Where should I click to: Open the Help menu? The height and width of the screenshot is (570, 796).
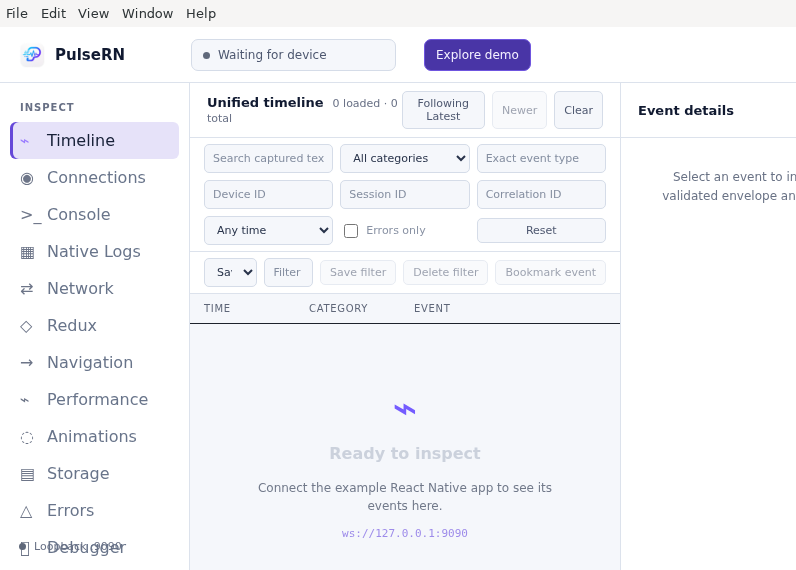coord(201,13)
